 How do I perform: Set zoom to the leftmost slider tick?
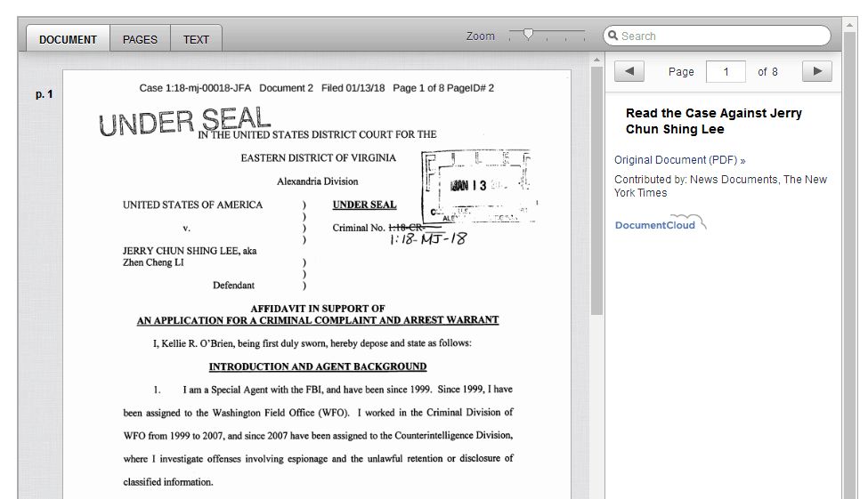click(510, 37)
